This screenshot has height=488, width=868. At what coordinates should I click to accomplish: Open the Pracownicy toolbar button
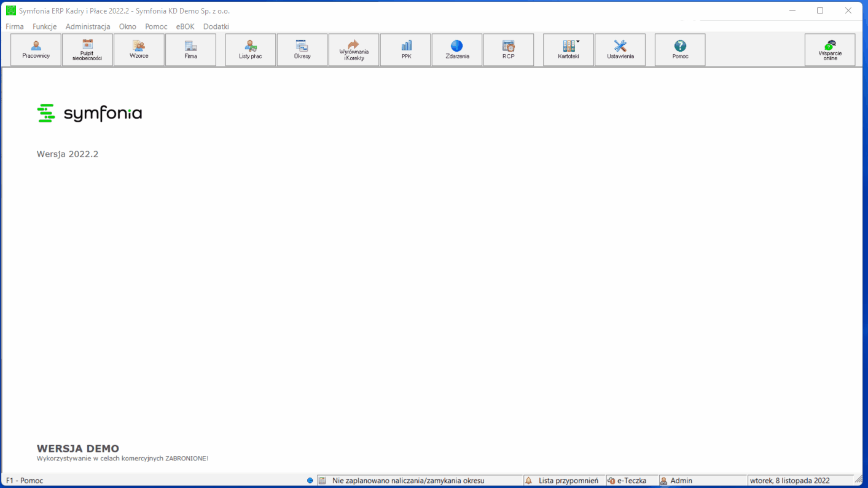(36, 50)
